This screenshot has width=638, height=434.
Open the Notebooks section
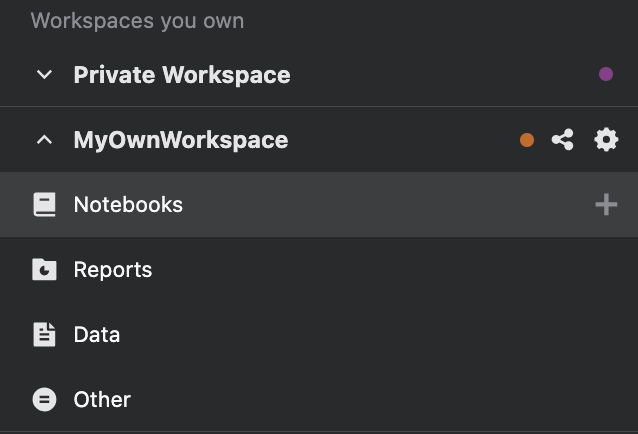coord(128,205)
